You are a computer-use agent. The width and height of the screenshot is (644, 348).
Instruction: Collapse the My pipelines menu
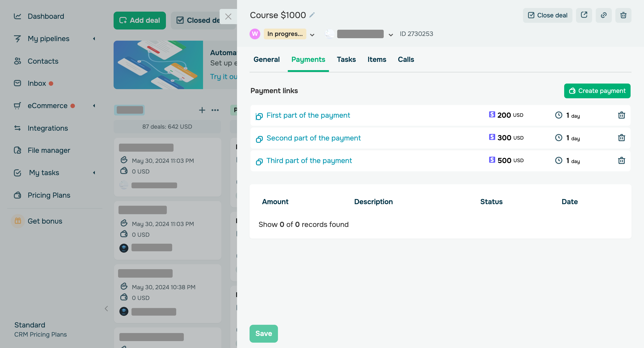click(x=94, y=39)
